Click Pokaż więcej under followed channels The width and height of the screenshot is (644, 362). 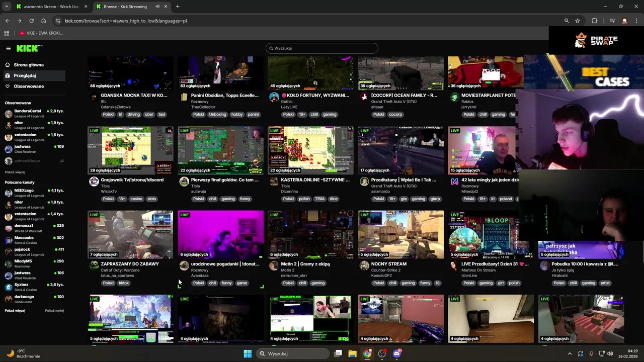coord(15,172)
